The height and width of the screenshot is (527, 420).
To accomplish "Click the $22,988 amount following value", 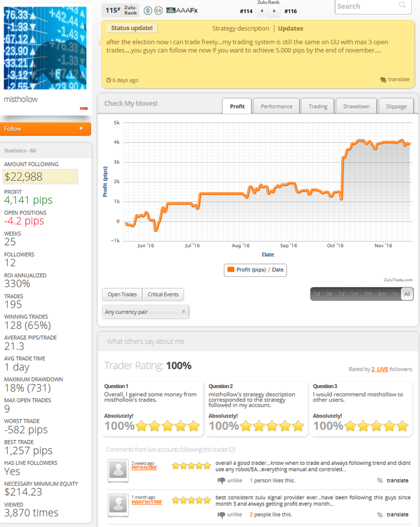I will (40, 177).
